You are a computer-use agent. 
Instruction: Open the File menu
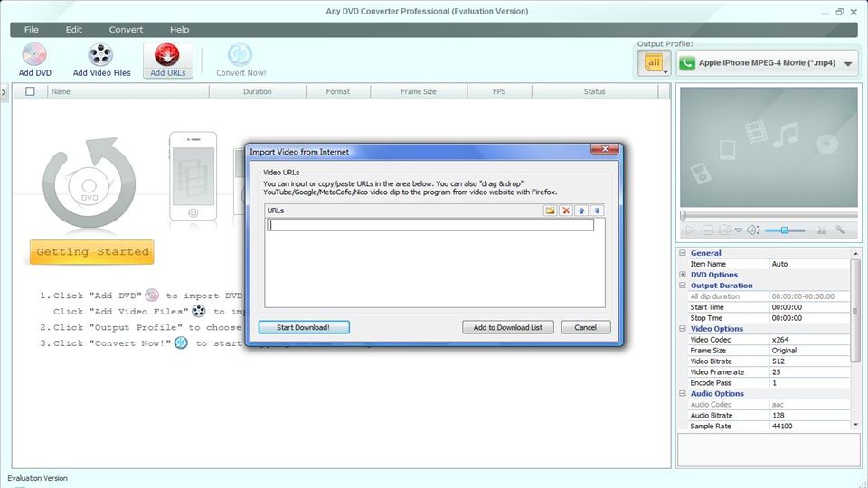[32, 29]
